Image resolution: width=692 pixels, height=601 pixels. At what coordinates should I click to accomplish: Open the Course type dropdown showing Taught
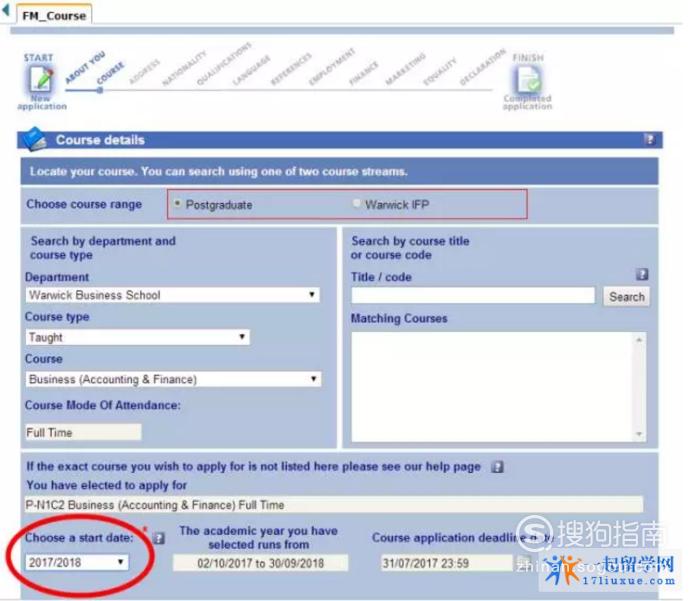pos(138,337)
